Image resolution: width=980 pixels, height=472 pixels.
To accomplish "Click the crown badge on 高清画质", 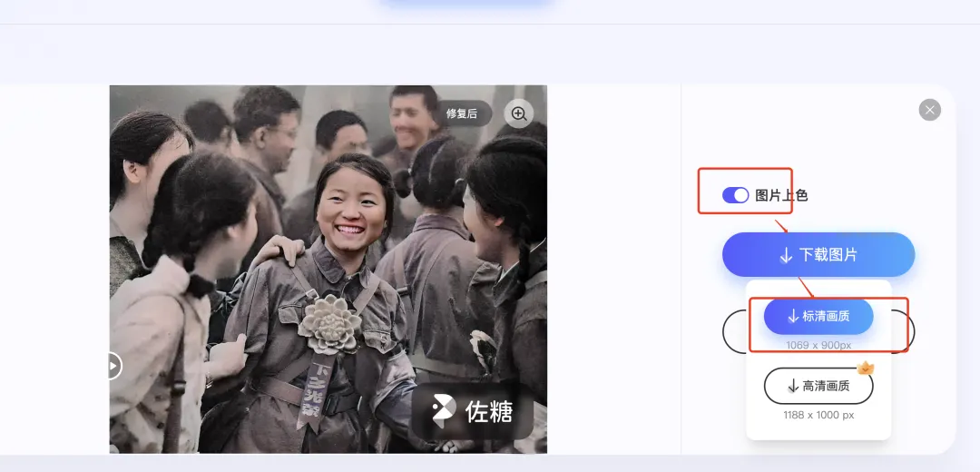I will [x=865, y=369].
